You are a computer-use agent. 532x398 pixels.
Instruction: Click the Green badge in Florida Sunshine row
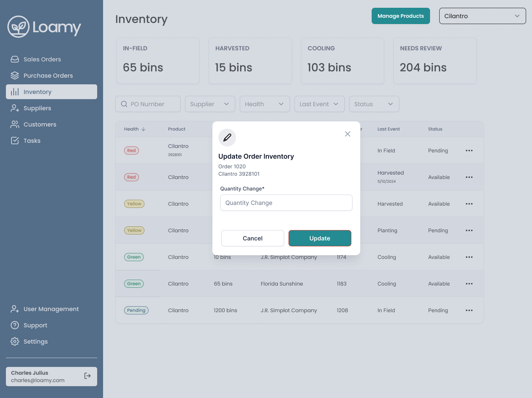point(134,284)
